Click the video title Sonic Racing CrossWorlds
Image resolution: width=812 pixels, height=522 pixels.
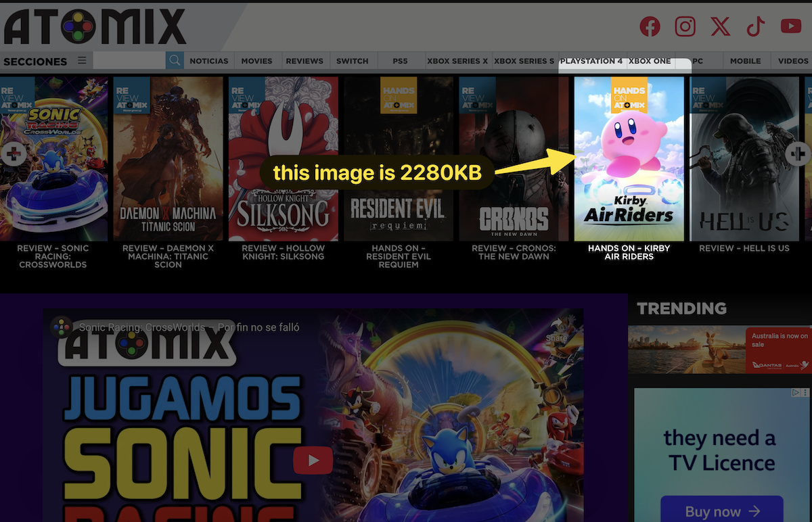pyautogui.click(x=189, y=327)
